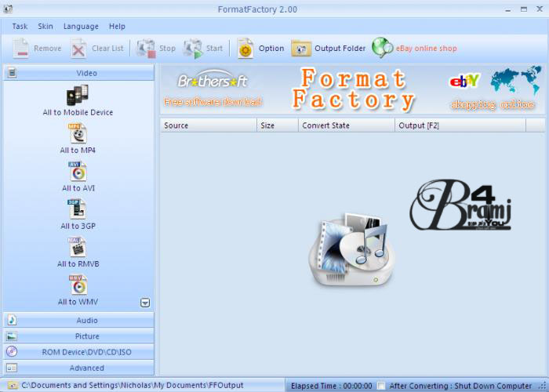The height and width of the screenshot is (392, 549).
Task: Click the Option text label
Action: pos(271,49)
